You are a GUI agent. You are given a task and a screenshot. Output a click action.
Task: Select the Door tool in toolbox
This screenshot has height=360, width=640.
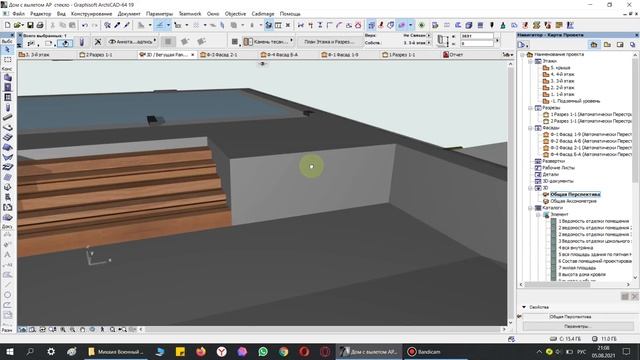(7, 87)
